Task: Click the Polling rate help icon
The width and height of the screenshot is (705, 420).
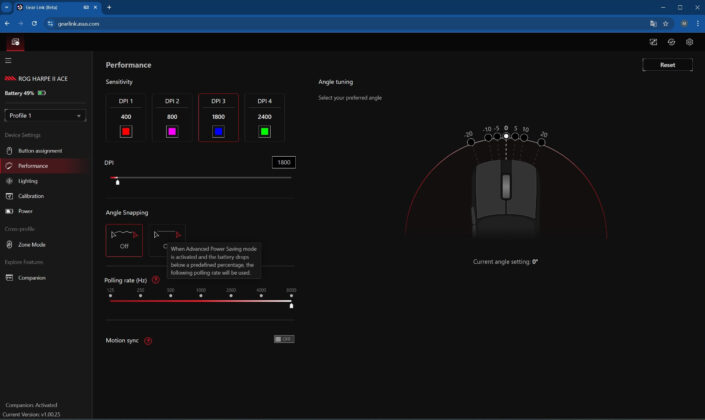Action: 156,280
